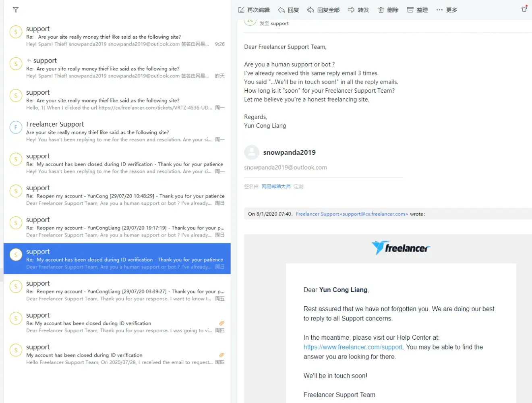Select the "Freelancer Support" sender name in the list
Screen dimensions: 532x403
pos(55,124)
